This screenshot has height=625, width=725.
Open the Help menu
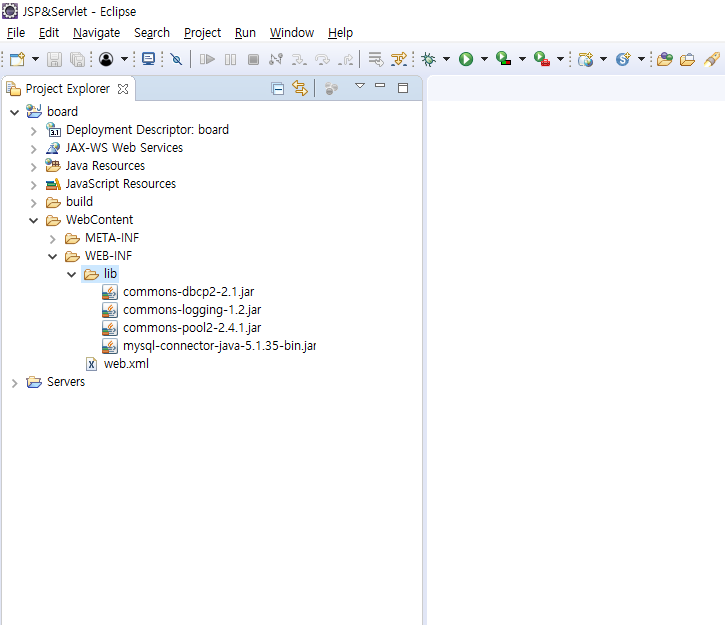point(341,33)
